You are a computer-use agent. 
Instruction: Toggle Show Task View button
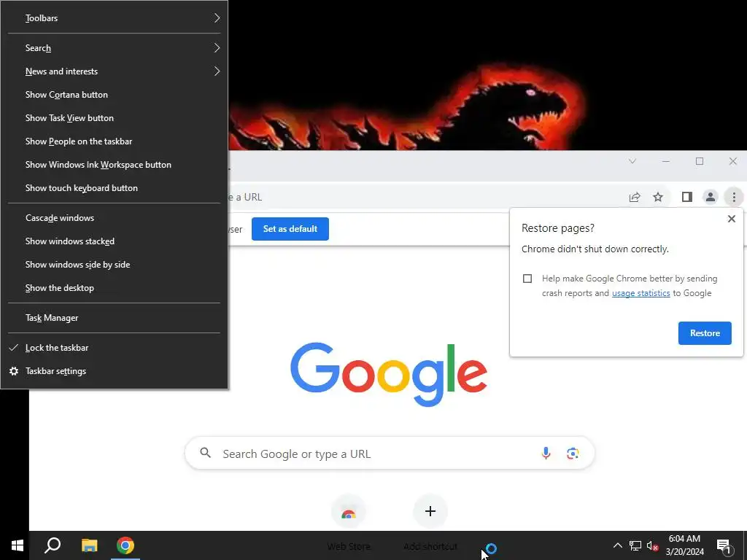coord(115,118)
